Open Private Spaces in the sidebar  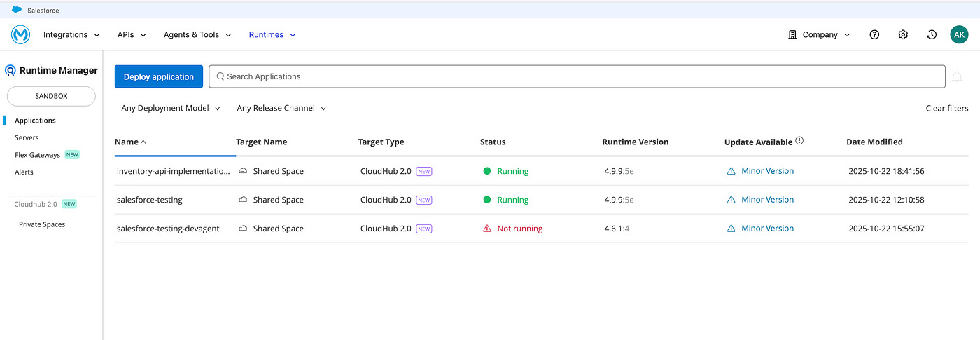[x=42, y=224]
